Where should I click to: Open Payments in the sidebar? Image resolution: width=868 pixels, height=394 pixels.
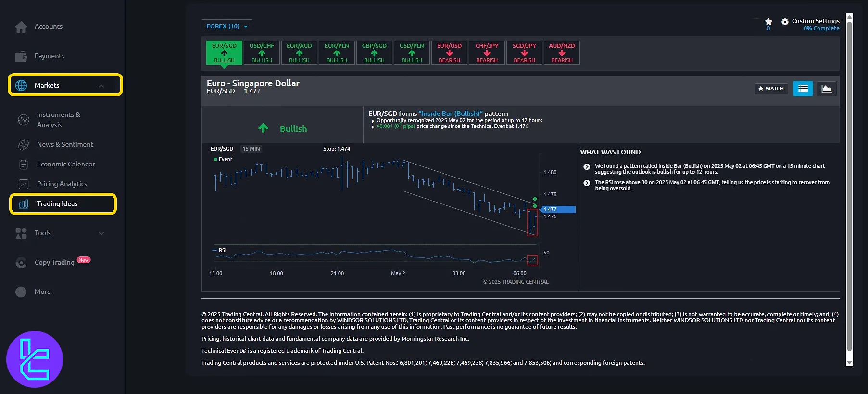pyautogui.click(x=50, y=56)
